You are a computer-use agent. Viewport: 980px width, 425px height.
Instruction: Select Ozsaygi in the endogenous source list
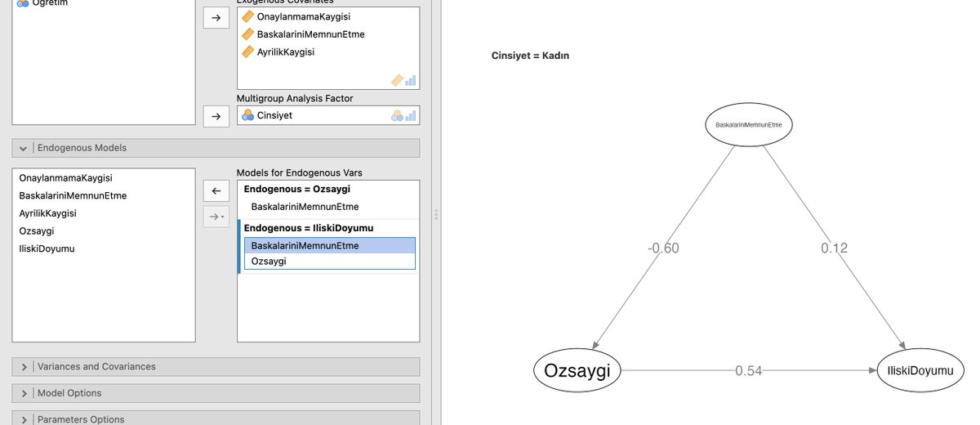click(x=37, y=231)
